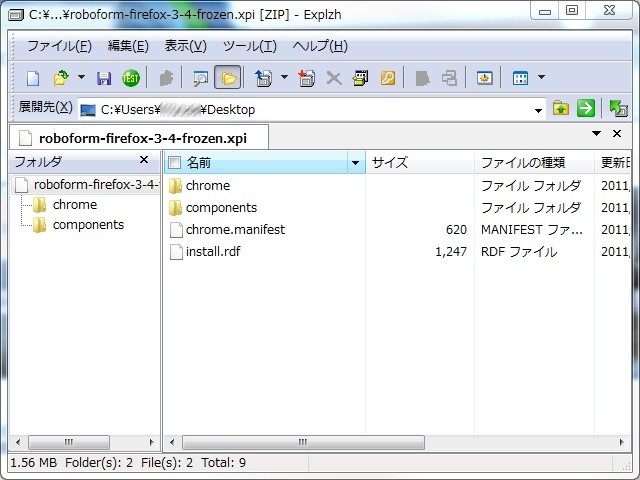Click the gray X delete icon
This screenshot has width=640, height=480.
(334, 78)
